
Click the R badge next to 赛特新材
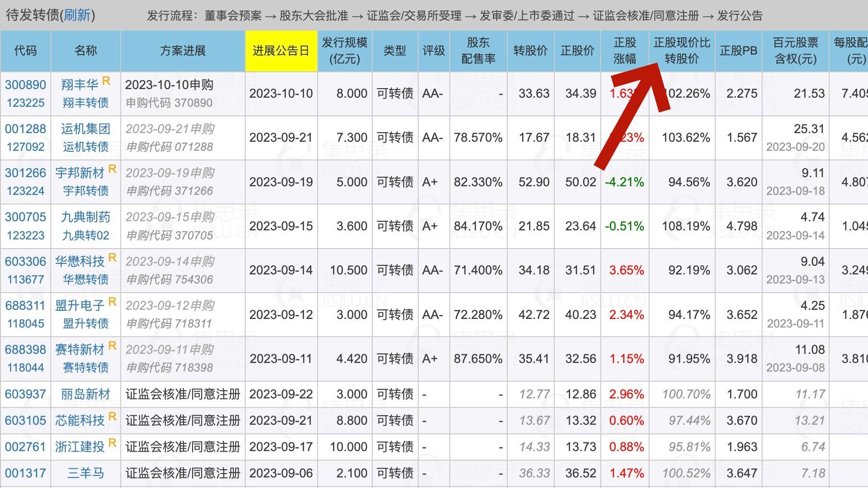tap(112, 346)
